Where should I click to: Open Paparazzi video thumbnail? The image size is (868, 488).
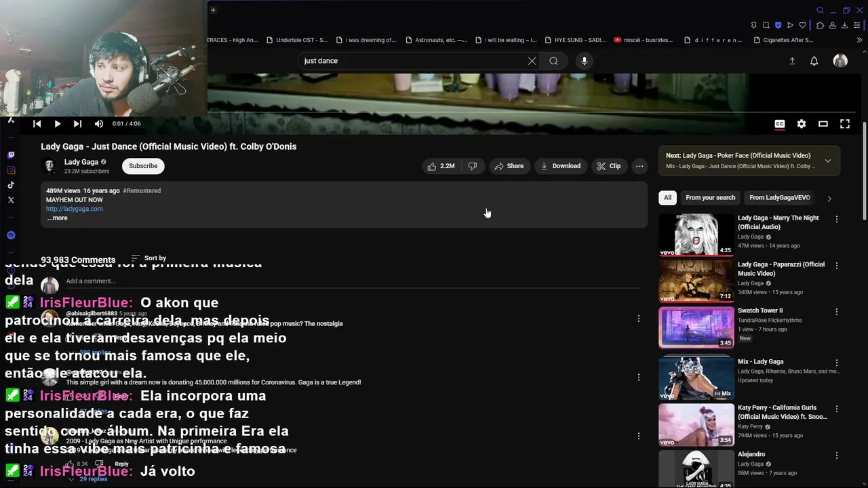pos(696,281)
